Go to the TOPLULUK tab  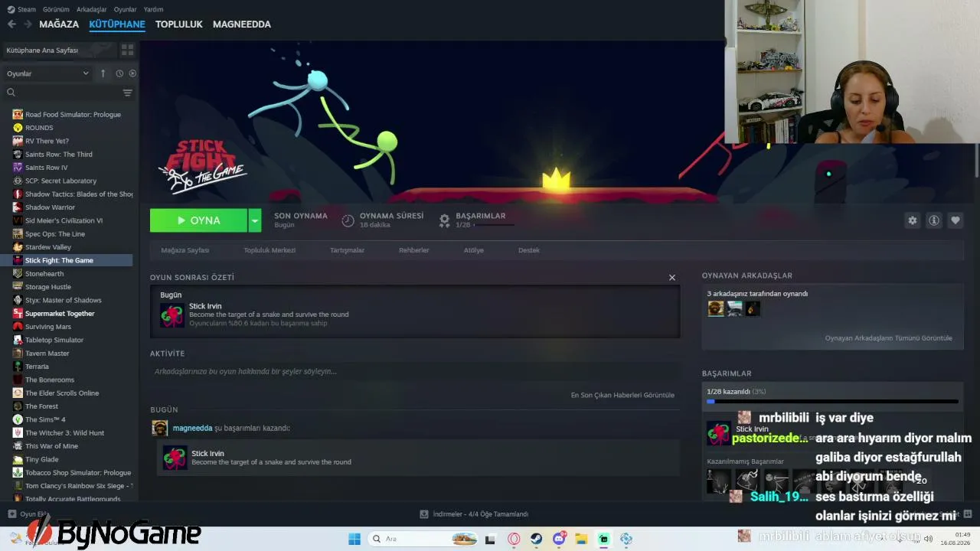point(179,24)
